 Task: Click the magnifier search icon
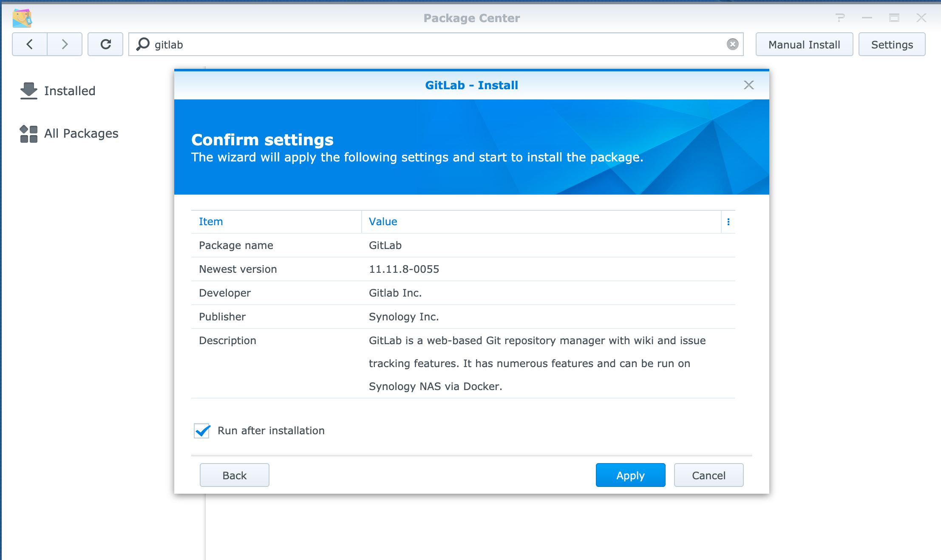(143, 44)
